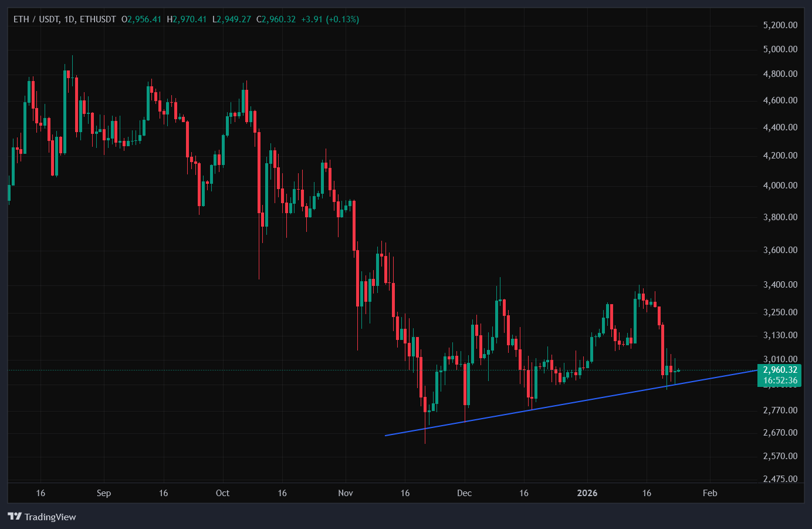
Task: Select the Feb label on time axis
Action: coord(709,493)
